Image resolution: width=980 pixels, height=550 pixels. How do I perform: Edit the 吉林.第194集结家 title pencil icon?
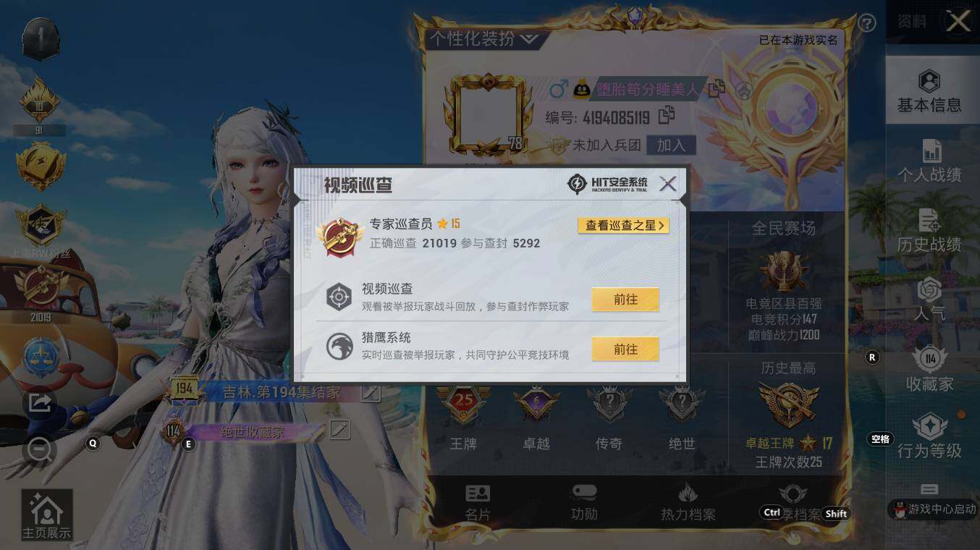(x=371, y=392)
